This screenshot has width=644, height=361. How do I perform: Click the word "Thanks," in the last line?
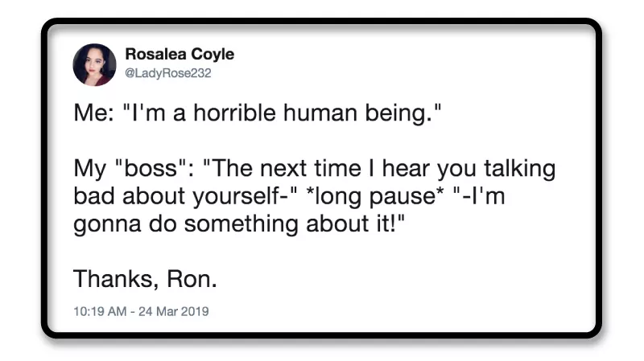point(116,279)
